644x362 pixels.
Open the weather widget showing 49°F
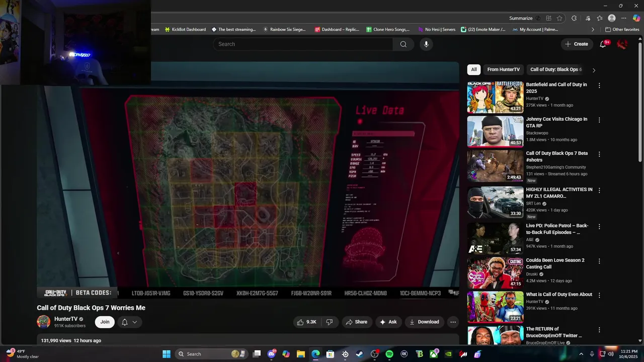pyautogui.click(x=23, y=354)
